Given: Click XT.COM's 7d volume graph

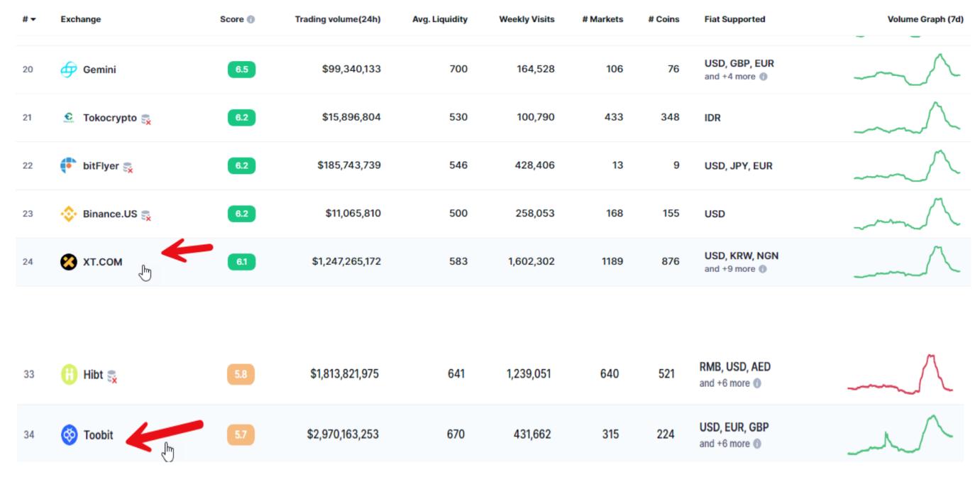Looking at the screenshot, I should point(907,262).
